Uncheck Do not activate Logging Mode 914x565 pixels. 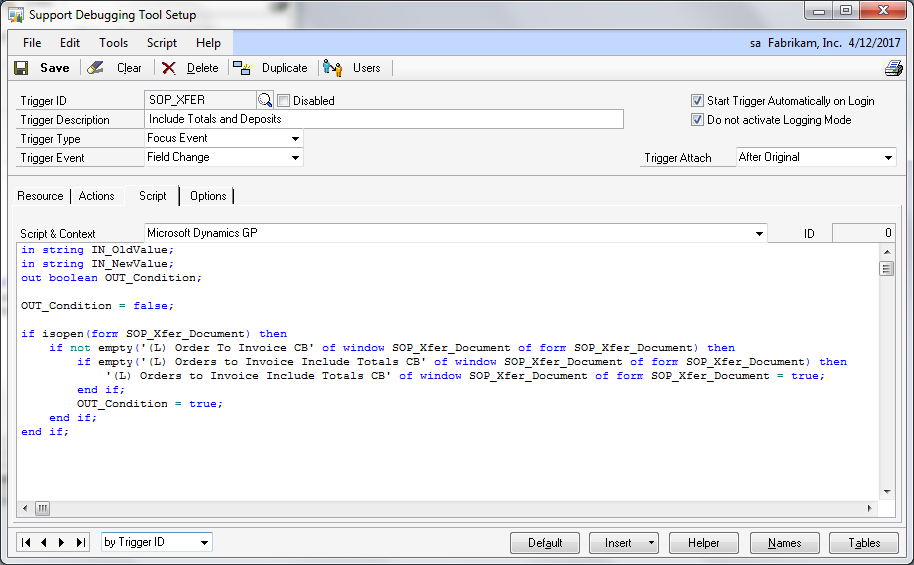point(697,120)
